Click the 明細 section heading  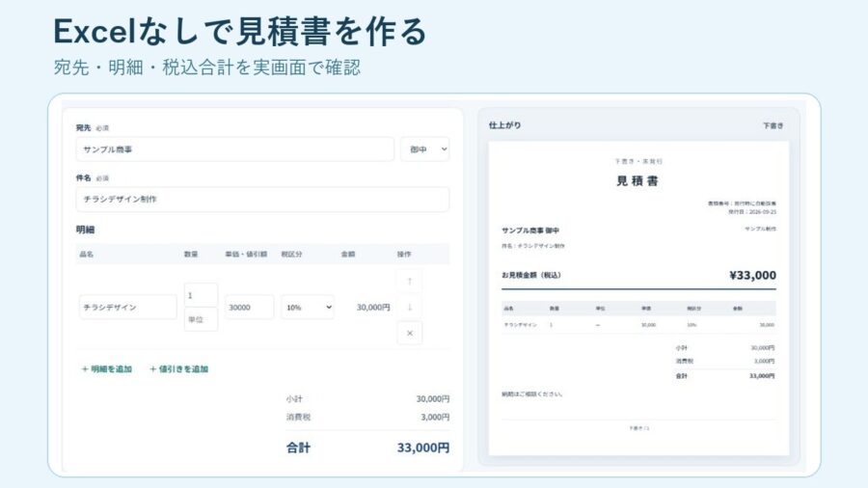coord(85,230)
